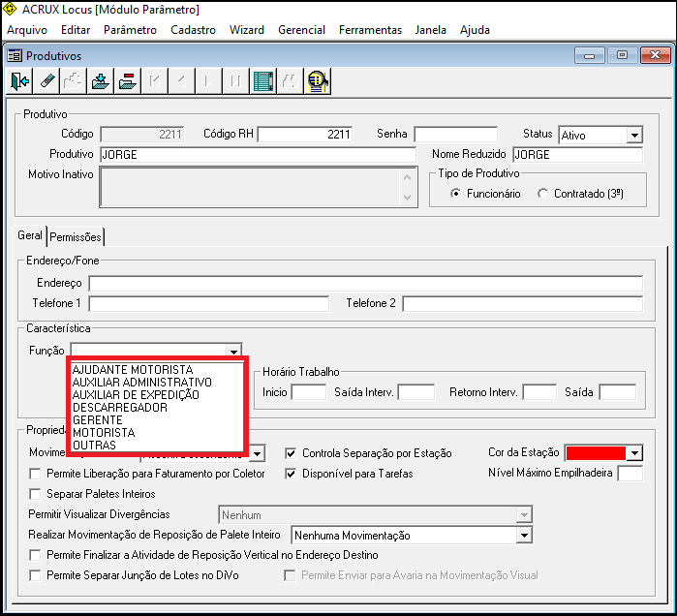Click the Nível Máximo Empilhadeira field
The image size is (677, 616).
(630, 473)
